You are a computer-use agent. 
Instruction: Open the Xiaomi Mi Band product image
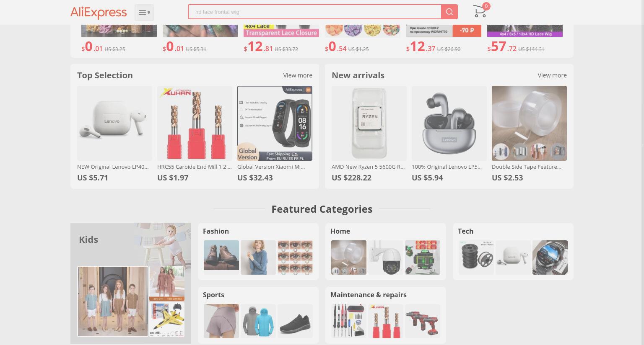point(275,123)
